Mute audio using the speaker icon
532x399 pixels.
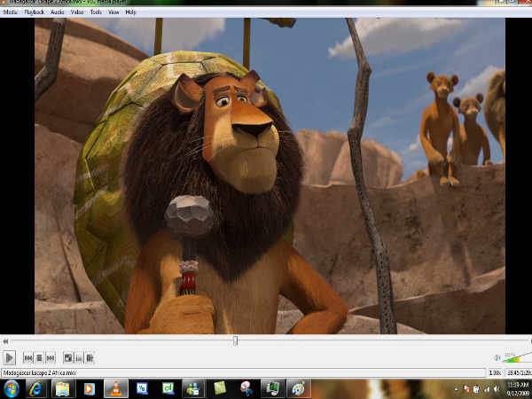point(497,357)
